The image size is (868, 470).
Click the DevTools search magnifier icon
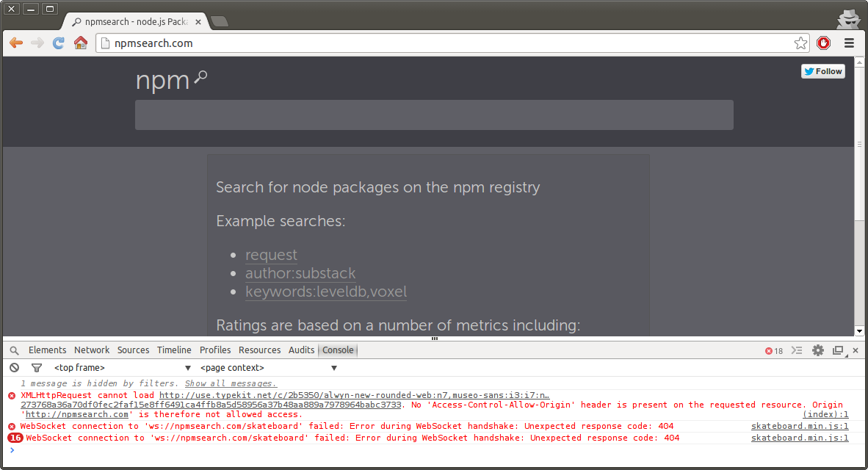(15, 350)
